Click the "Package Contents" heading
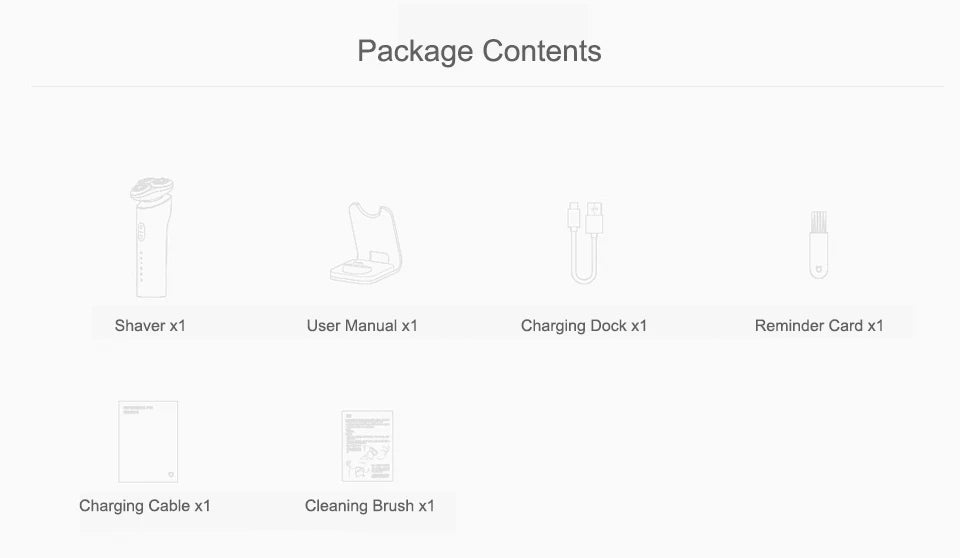Viewport: 960px width, 558px height. tap(479, 51)
